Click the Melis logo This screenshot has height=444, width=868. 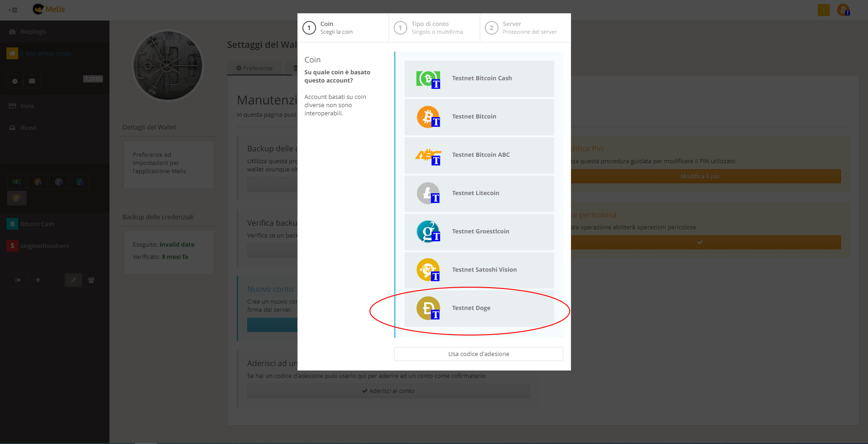click(x=49, y=9)
